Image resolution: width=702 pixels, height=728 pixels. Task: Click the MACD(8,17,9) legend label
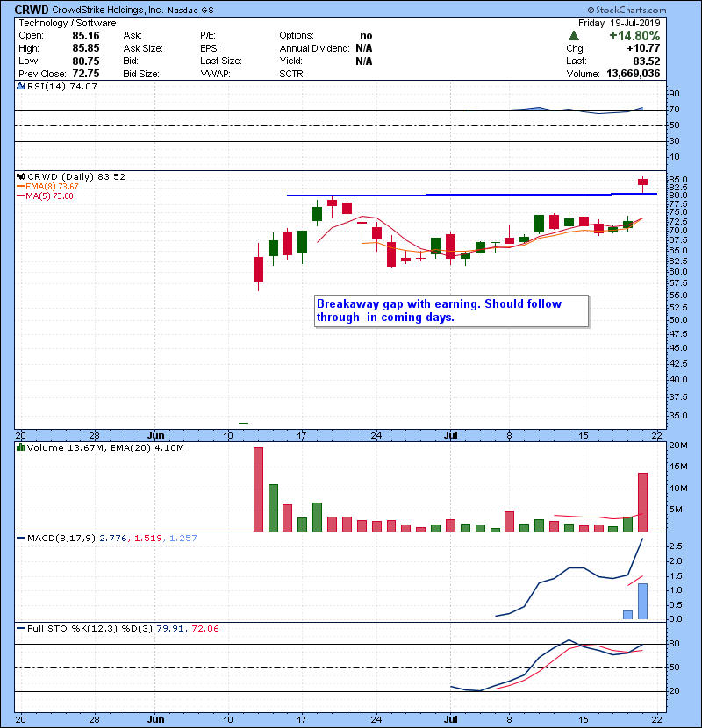coord(61,539)
